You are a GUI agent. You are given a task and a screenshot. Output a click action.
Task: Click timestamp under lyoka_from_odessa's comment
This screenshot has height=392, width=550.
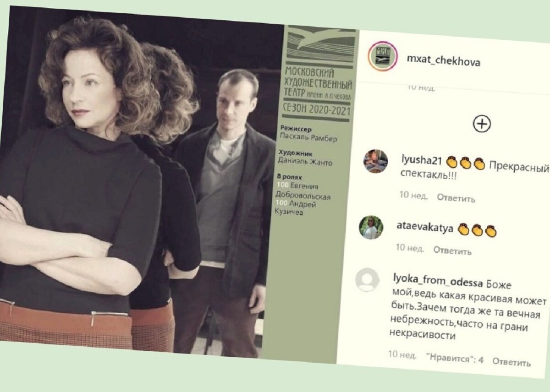(402, 354)
